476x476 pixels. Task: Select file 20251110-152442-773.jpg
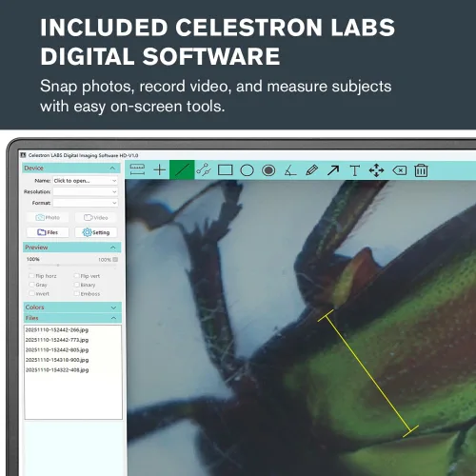point(57,340)
